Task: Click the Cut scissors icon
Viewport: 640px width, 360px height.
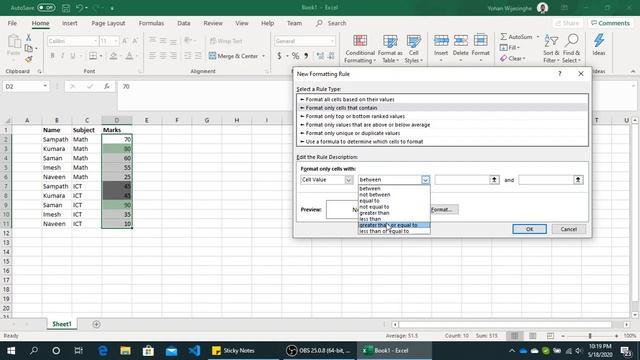Action: 29,37
